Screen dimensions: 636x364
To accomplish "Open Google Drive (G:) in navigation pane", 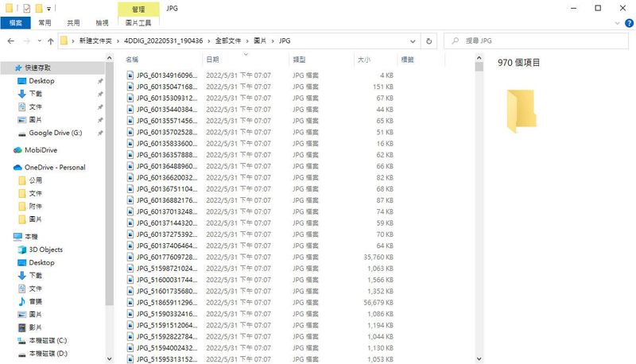I will (x=55, y=133).
